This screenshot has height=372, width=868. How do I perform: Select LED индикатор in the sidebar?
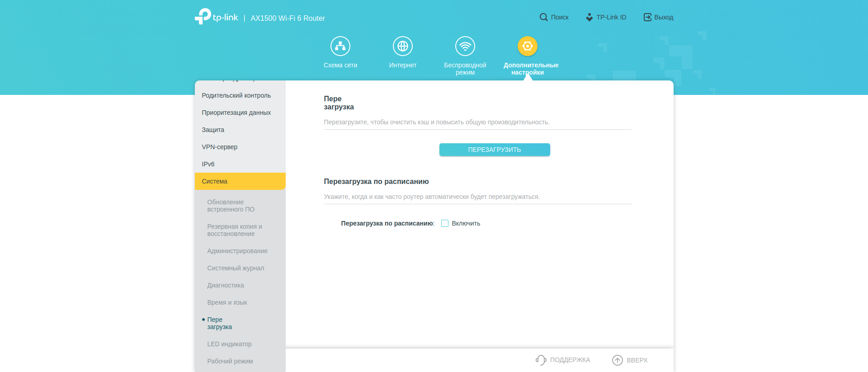[x=229, y=344]
